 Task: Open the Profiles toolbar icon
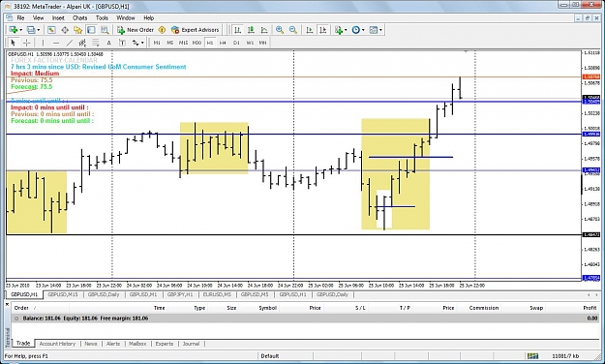(x=31, y=30)
